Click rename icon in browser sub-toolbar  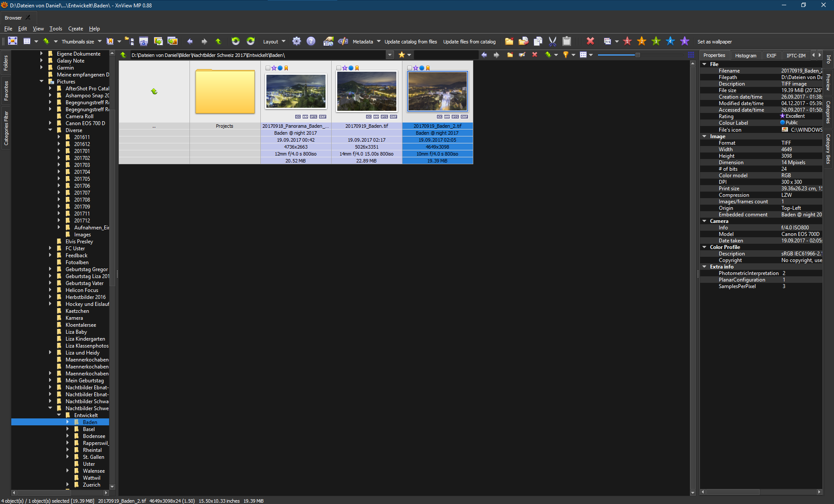coord(522,55)
